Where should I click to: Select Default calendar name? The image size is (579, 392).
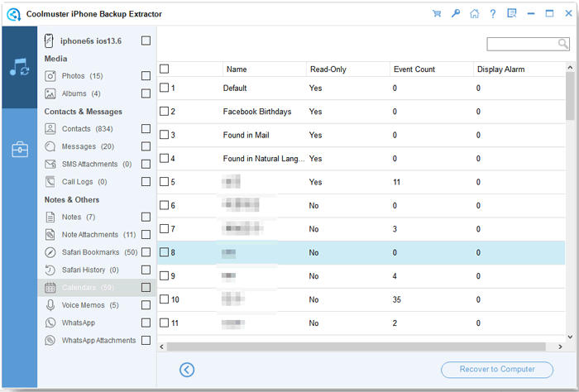pyautogui.click(x=235, y=88)
